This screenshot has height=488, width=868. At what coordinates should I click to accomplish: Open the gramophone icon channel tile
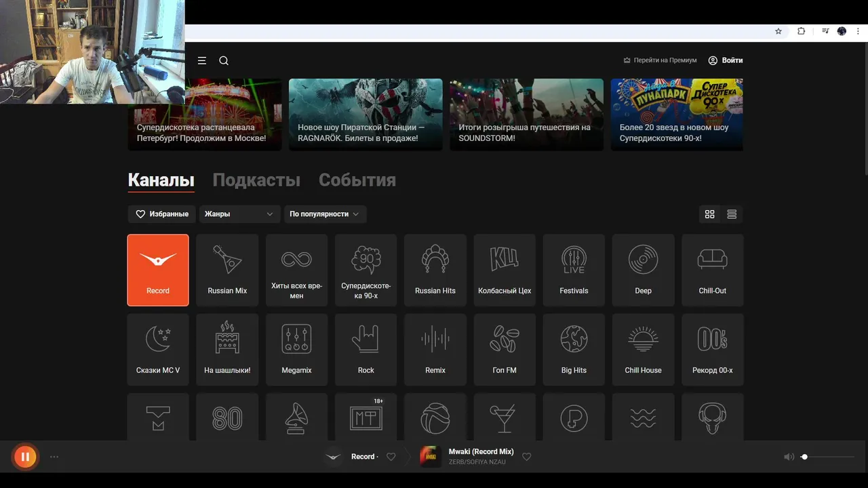[296, 418]
